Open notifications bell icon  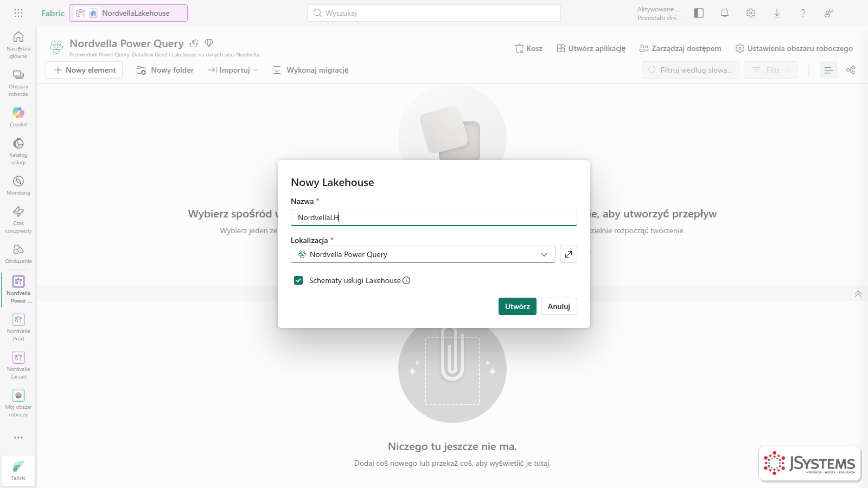point(725,13)
